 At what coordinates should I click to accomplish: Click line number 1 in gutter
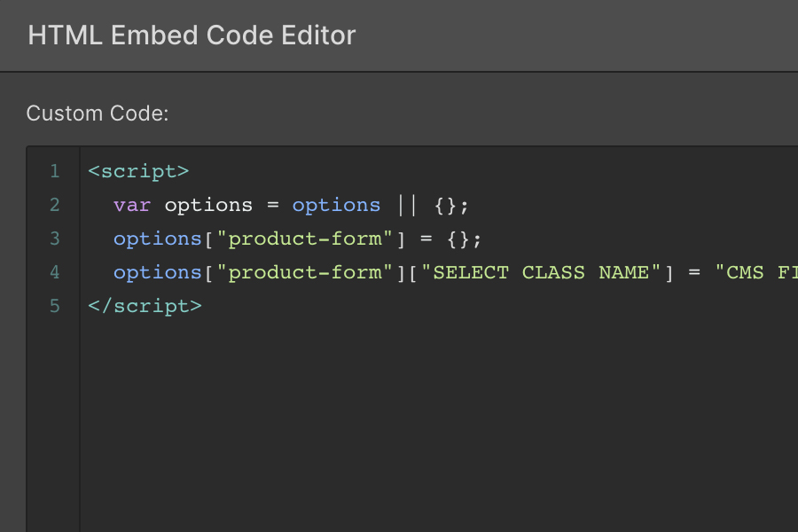[x=55, y=171]
